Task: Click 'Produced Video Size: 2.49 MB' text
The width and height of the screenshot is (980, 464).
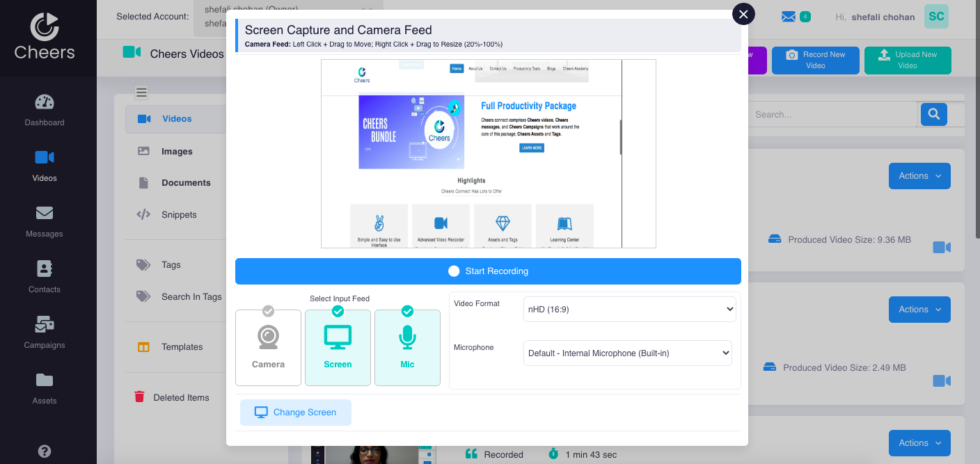Action: [x=844, y=368]
